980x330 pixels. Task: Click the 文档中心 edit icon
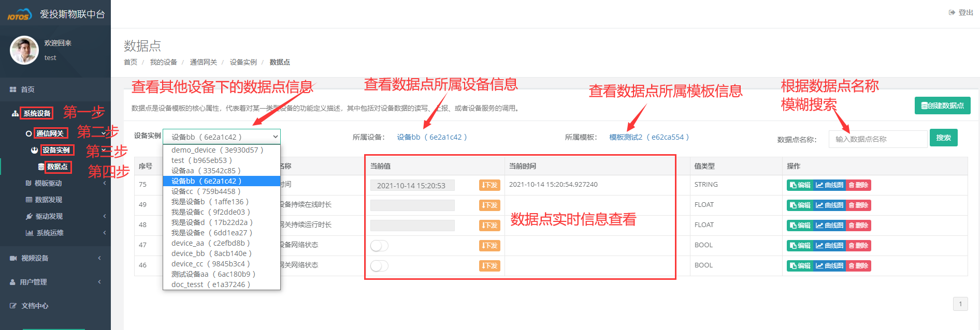tap(13, 306)
